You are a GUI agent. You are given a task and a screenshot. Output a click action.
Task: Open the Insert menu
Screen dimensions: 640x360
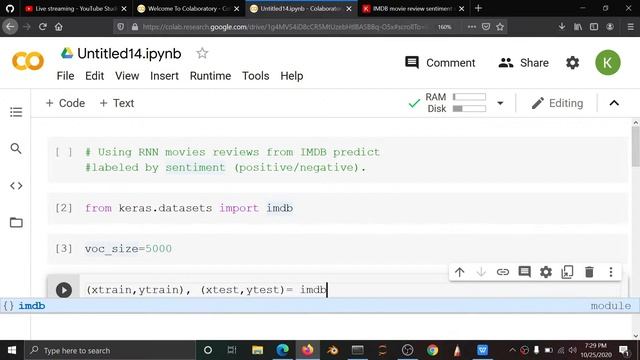(164, 76)
